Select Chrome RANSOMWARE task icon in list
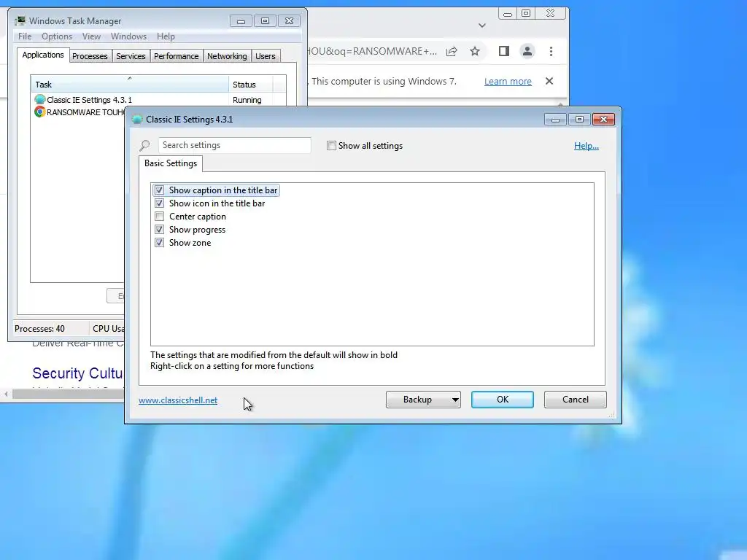The height and width of the screenshot is (560, 747). click(x=40, y=112)
